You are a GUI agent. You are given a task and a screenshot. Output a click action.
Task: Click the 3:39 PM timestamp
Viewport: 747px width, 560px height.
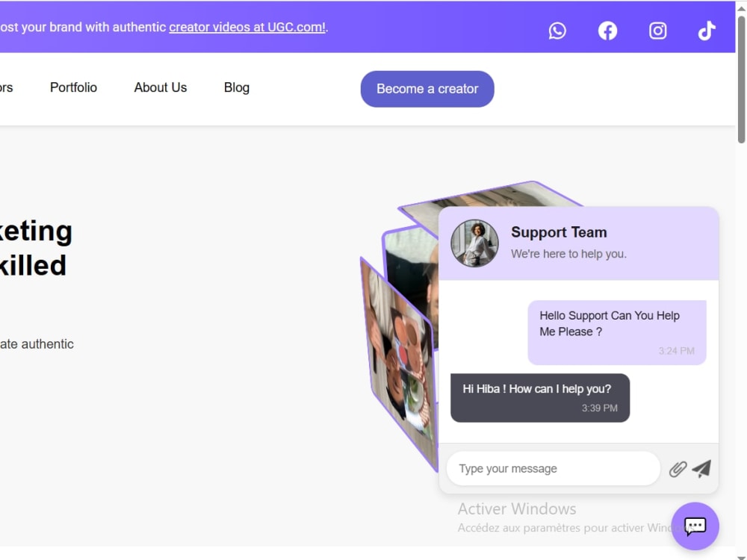click(599, 408)
